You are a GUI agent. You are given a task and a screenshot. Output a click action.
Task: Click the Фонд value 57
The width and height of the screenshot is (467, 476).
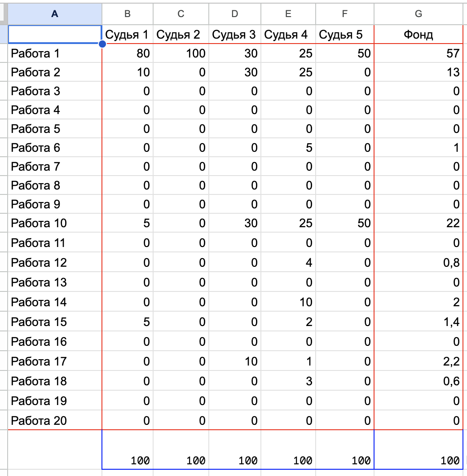point(419,53)
